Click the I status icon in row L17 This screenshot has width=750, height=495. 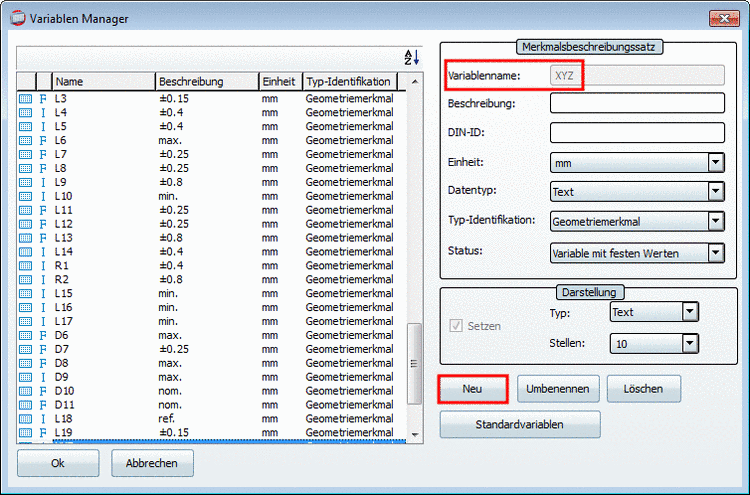pos(43,321)
